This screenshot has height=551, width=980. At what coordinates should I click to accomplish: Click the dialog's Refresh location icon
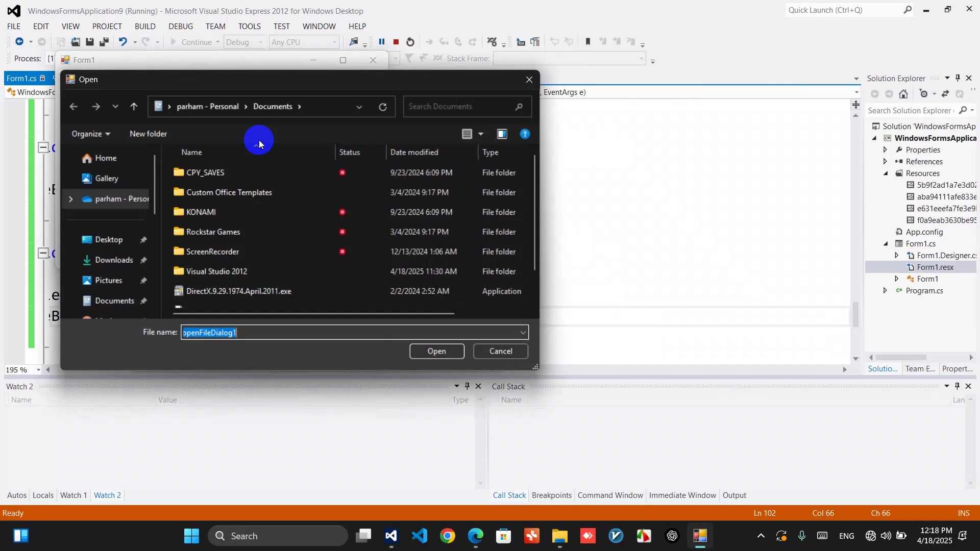coord(383,107)
